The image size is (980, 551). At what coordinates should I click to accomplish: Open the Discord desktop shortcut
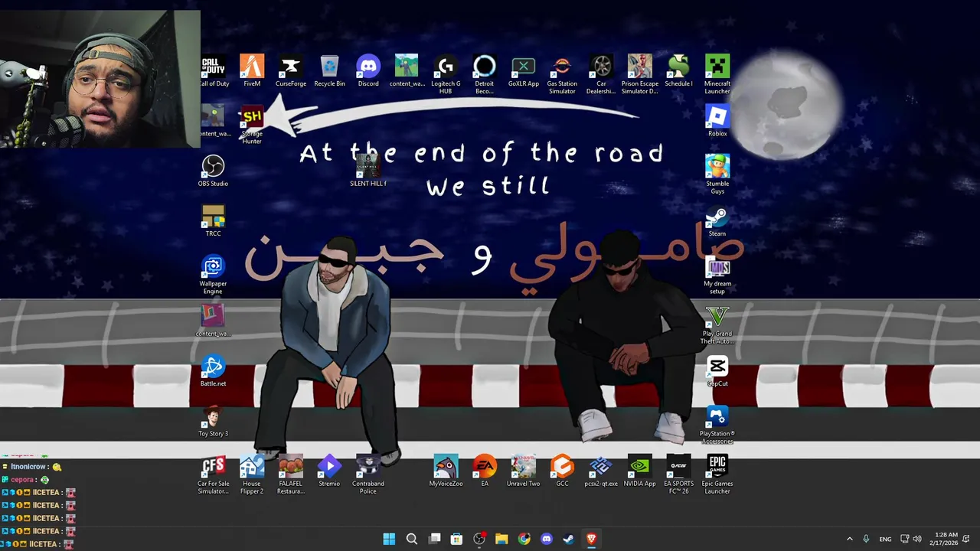pyautogui.click(x=368, y=70)
